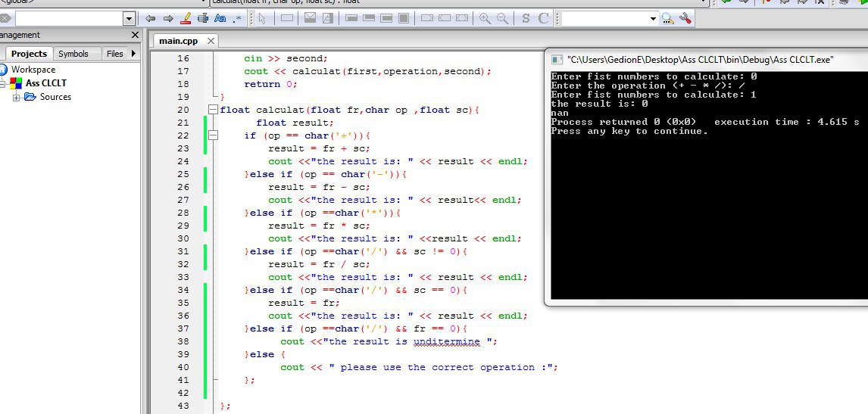Open the dropdown left of navigation arrows
The image size is (868, 414).
coord(129,19)
